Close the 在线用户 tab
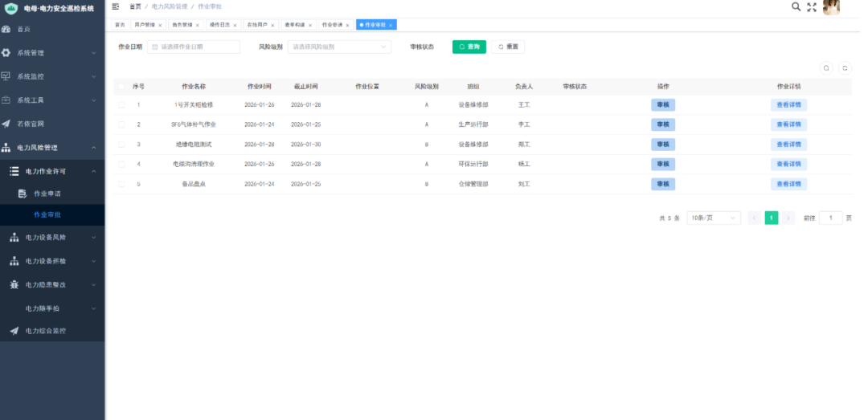The width and height of the screenshot is (868, 420). pos(272,26)
